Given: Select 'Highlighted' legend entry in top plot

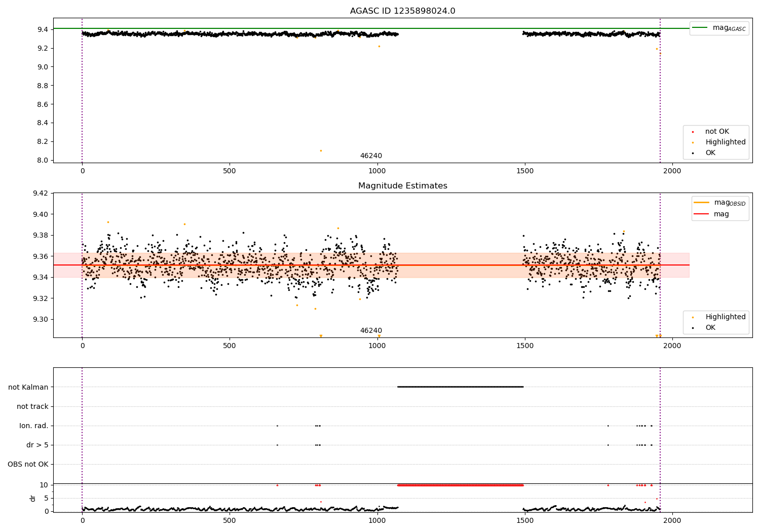Looking at the screenshot, I should click(725, 142).
